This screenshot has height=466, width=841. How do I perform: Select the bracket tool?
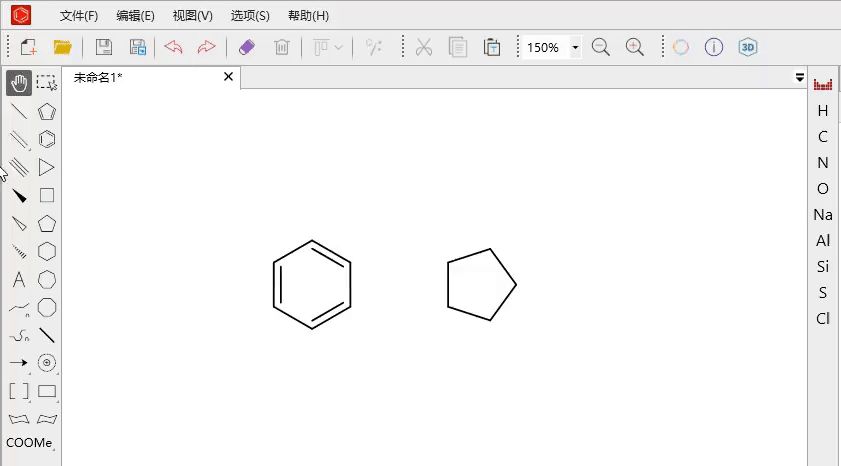tap(19, 391)
